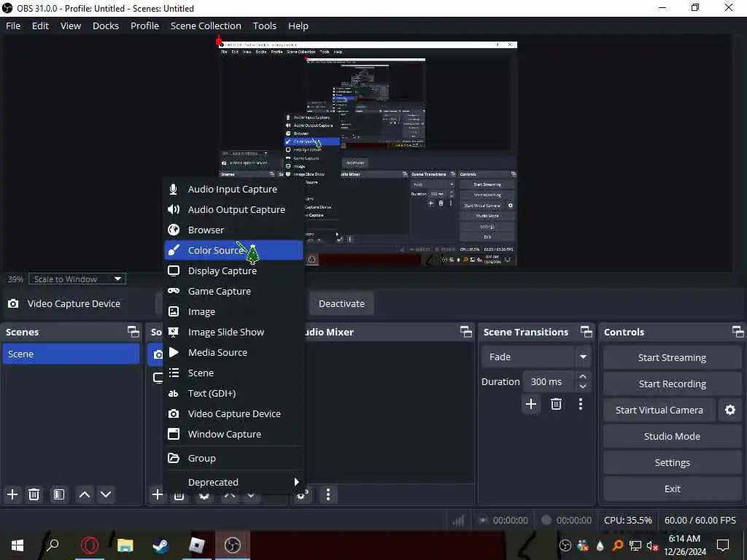Image resolution: width=747 pixels, height=560 pixels.
Task: Choose Audio Output Capture source
Action: [x=233, y=209]
